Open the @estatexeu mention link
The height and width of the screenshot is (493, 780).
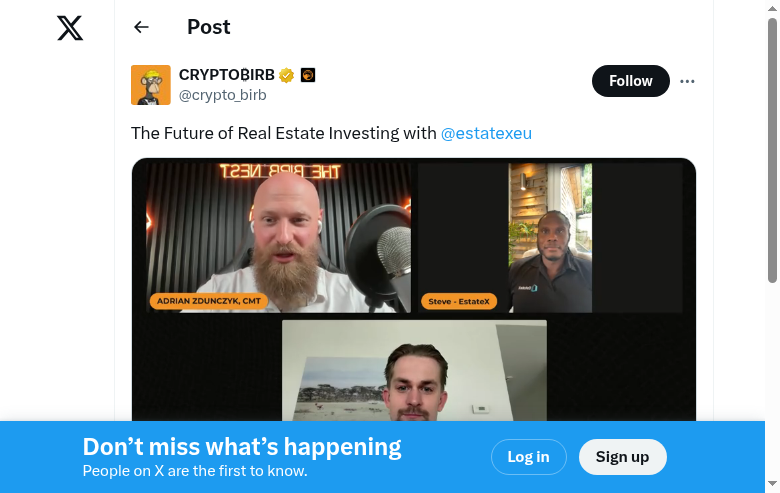coord(486,133)
